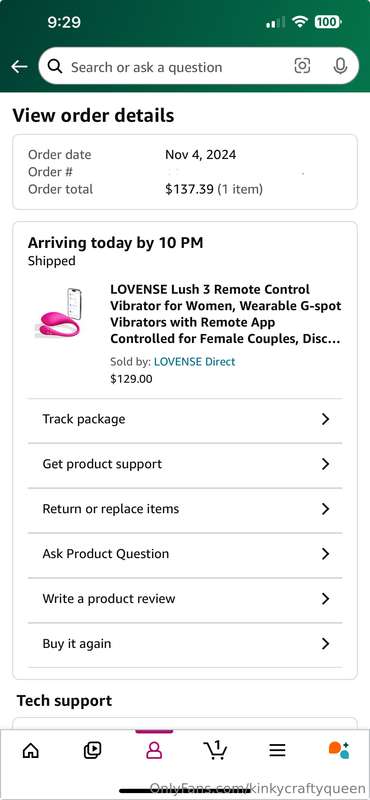Open the shopping cart icon
The height and width of the screenshot is (800, 370).
tap(215, 749)
